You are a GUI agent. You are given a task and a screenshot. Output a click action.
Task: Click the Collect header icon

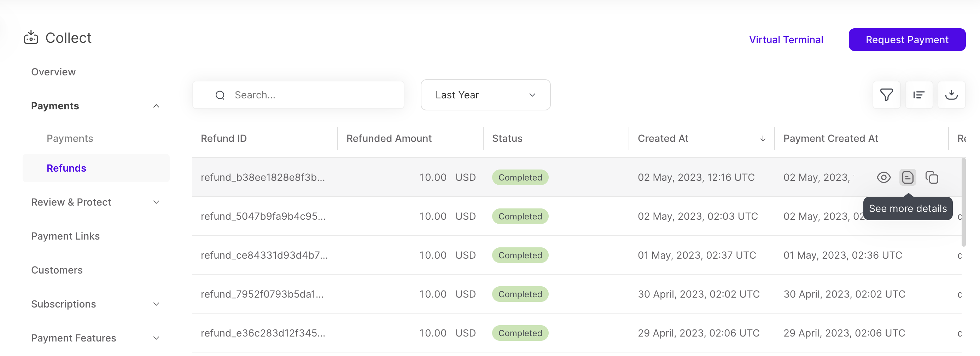tap(31, 38)
